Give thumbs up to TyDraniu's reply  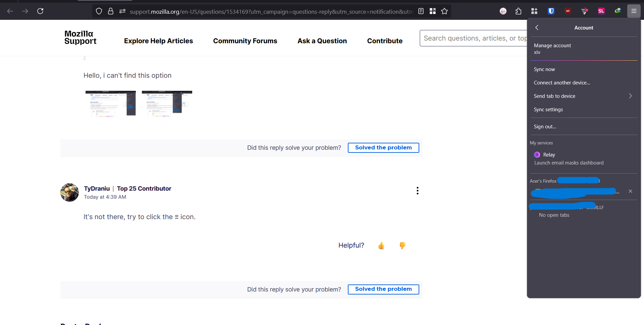381,246
